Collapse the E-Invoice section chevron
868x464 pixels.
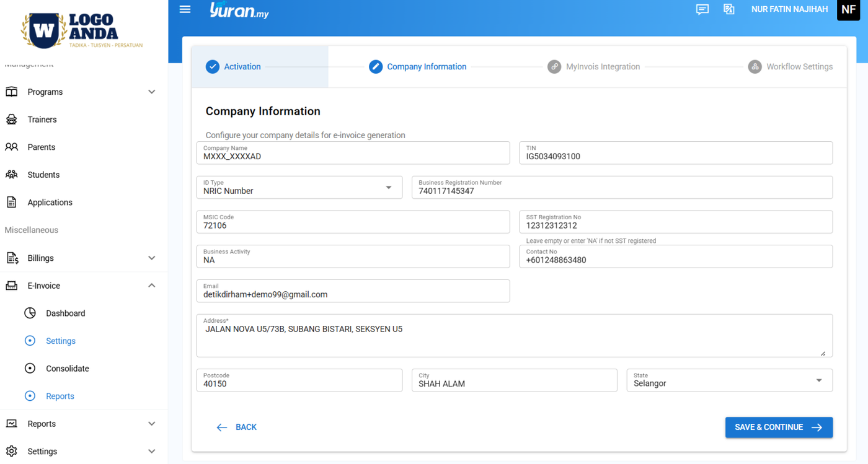pos(152,286)
